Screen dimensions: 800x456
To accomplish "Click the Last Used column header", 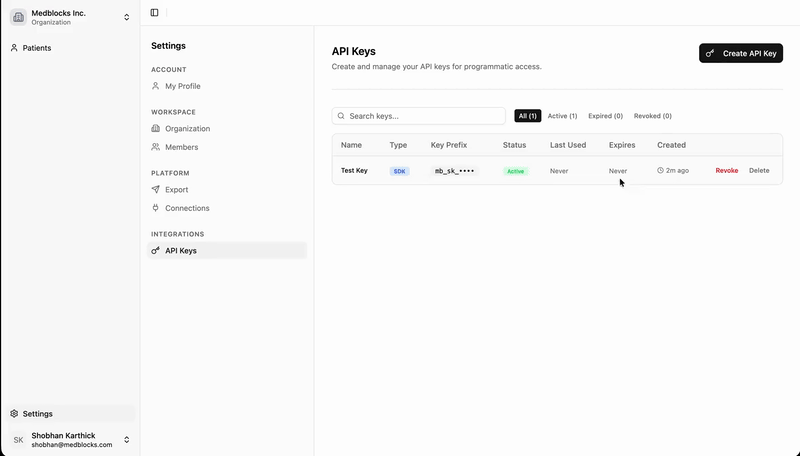I will (568, 145).
